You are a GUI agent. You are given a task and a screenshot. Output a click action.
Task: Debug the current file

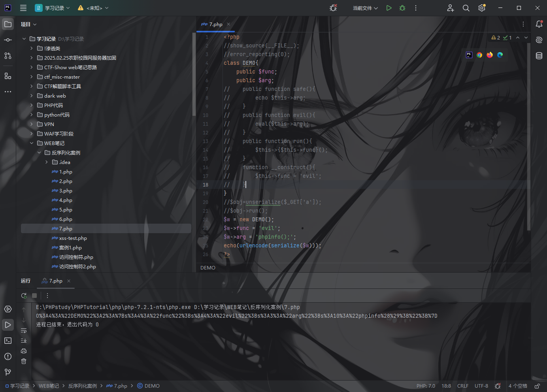pyautogui.click(x=402, y=8)
